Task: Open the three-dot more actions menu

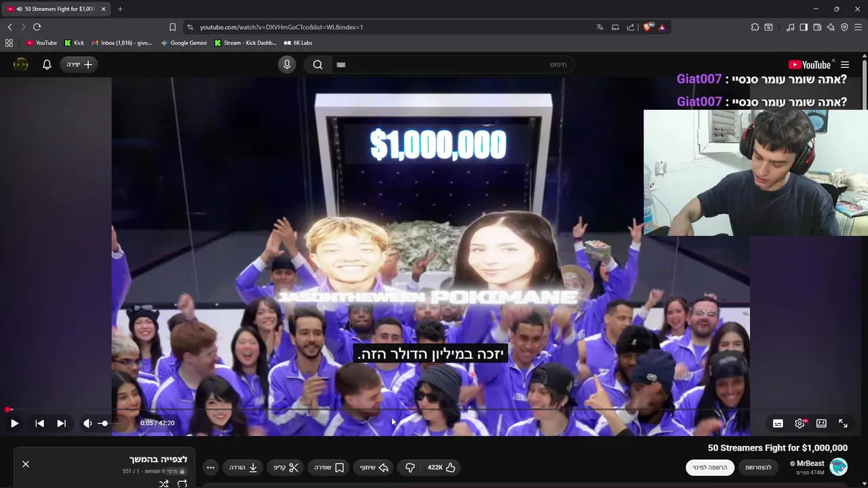Action: pyautogui.click(x=210, y=467)
